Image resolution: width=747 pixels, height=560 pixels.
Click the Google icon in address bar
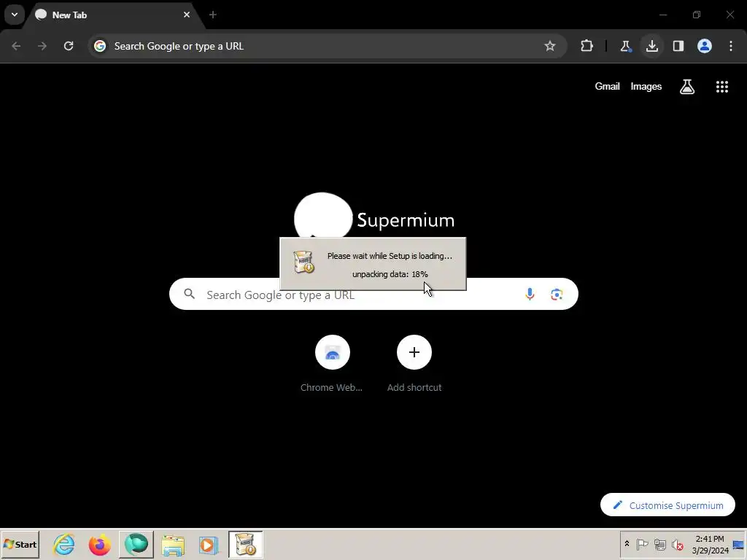coord(99,46)
